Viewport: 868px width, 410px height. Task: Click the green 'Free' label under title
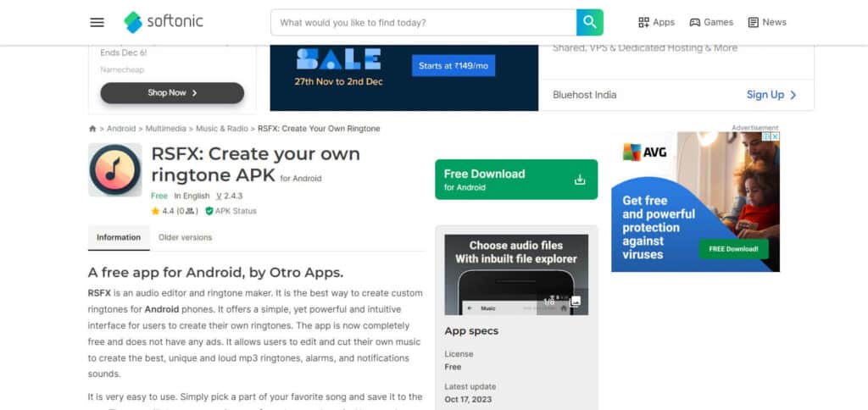pos(159,196)
